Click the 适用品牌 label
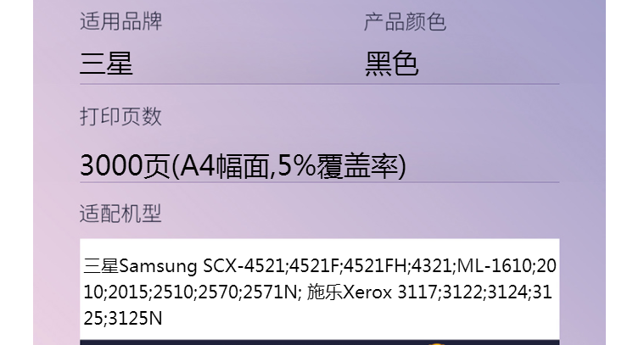This screenshot has height=345, width=644. [120, 21]
